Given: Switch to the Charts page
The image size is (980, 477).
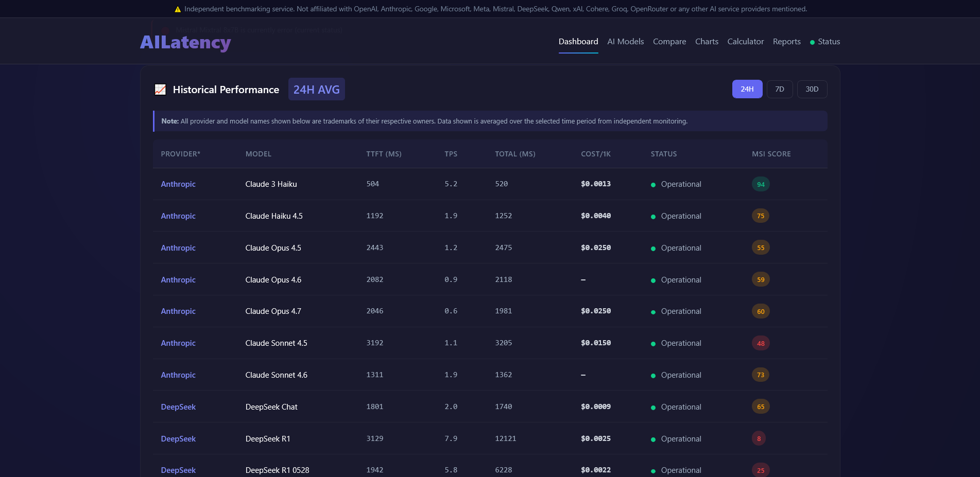Looking at the screenshot, I should pyautogui.click(x=707, y=42).
